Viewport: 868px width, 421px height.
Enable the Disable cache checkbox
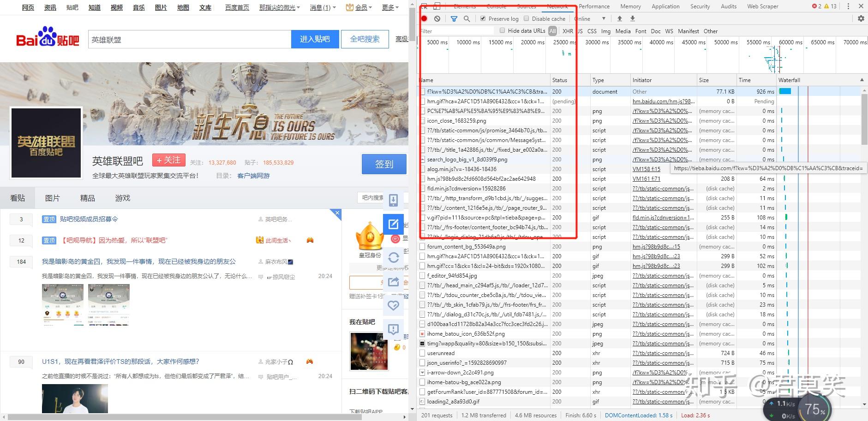coord(526,19)
